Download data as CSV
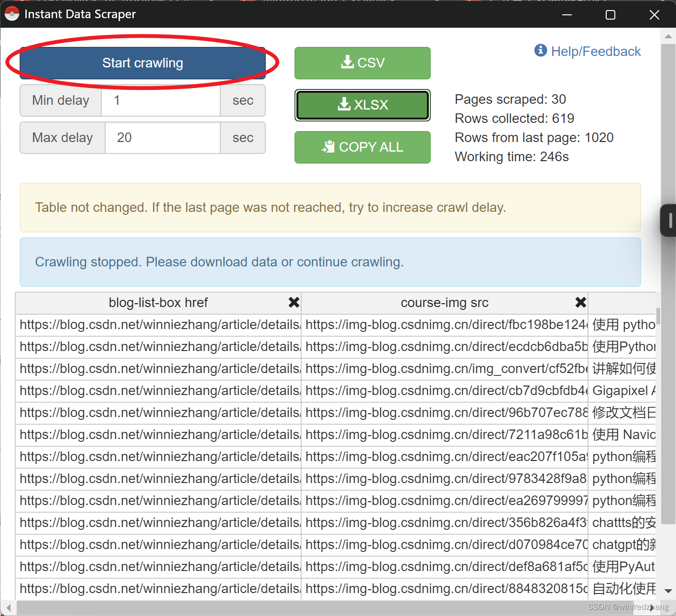 (362, 63)
